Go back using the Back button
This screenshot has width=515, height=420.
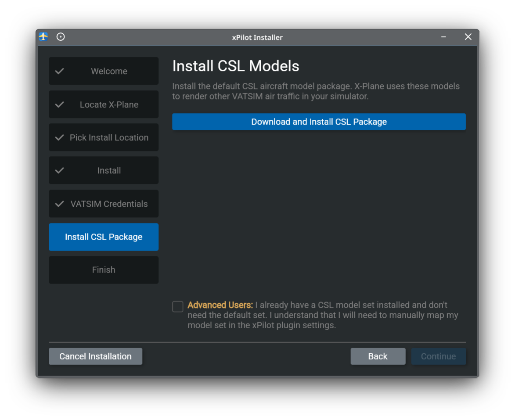tap(378, 356)
